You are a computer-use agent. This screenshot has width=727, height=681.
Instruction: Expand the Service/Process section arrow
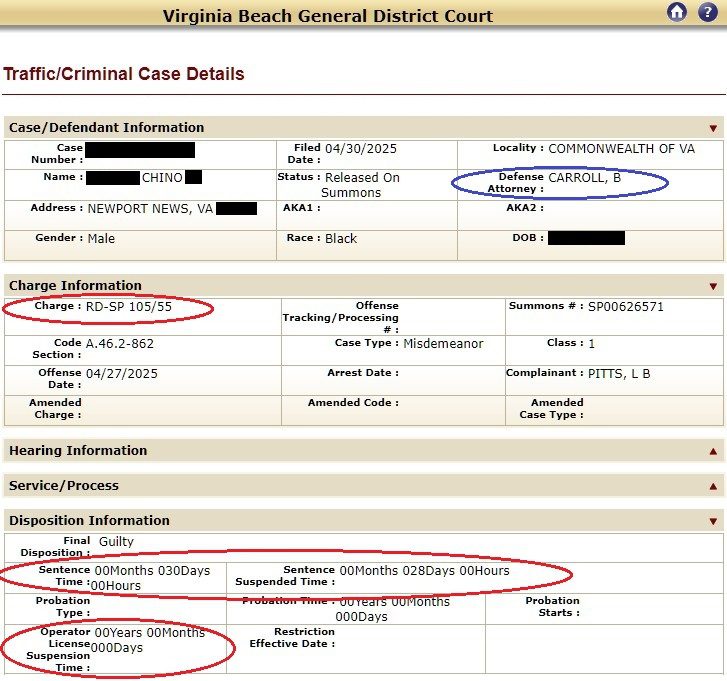pos(713,486)
